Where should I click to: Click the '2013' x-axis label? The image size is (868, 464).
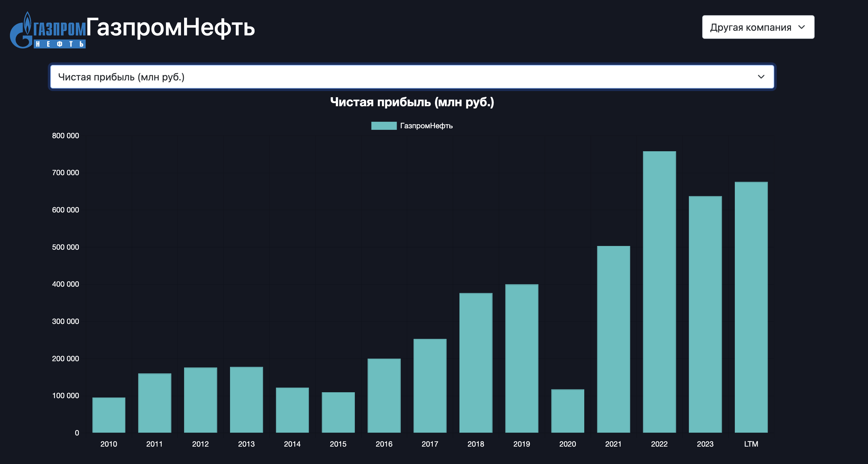[x=246, y=444]
